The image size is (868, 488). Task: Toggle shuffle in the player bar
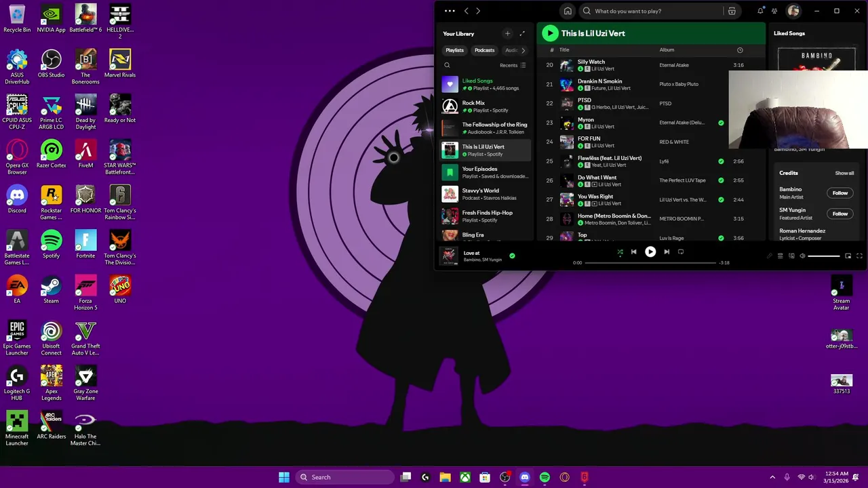click(x=620, y=251)
